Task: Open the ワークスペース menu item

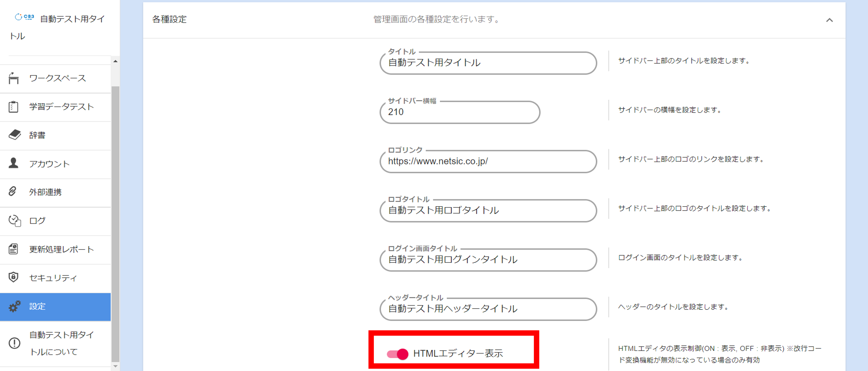Action: click(57, 78)
